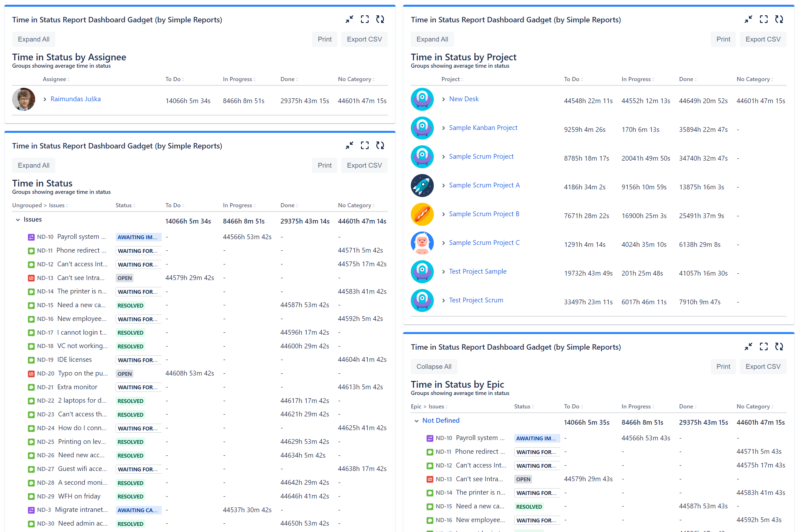Click Sample Scrum Project B hotdog icon
The height and width of the screenshot is (532, 797).
(x=422, y=214)
